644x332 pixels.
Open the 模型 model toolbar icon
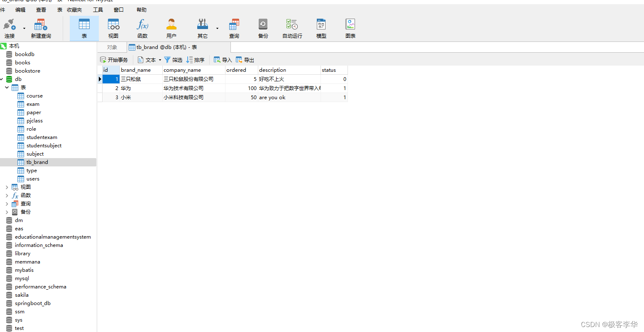321,28
